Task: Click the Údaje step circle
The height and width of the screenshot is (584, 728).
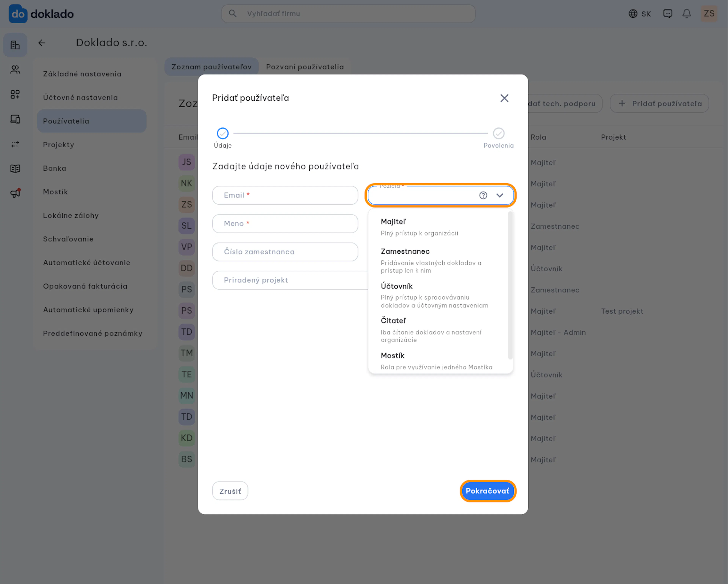Action: pyautogui.click(x=223, y=133)
